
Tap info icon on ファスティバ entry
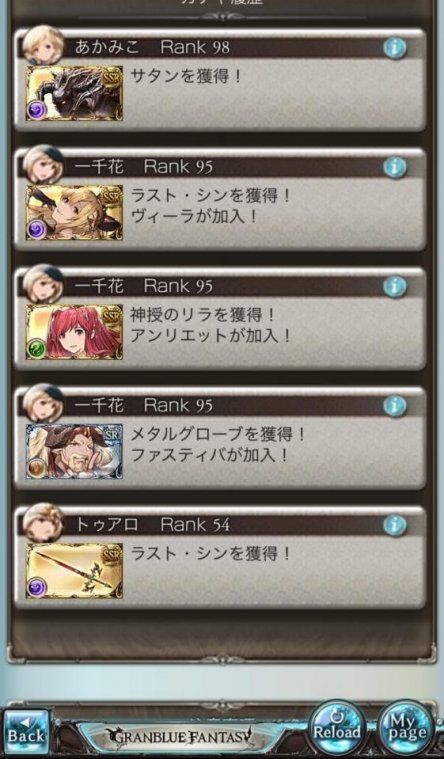[x=395, y=406]
